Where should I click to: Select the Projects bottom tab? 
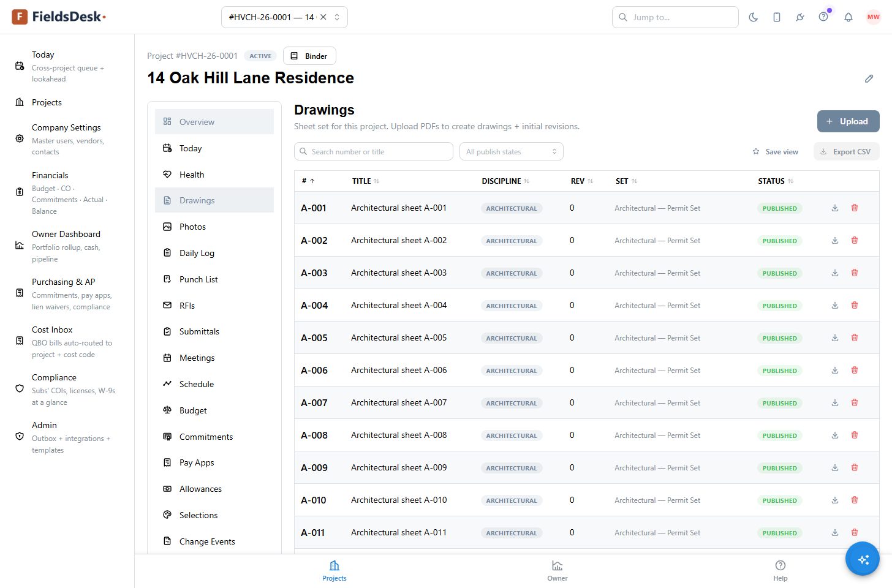[334, 571]
